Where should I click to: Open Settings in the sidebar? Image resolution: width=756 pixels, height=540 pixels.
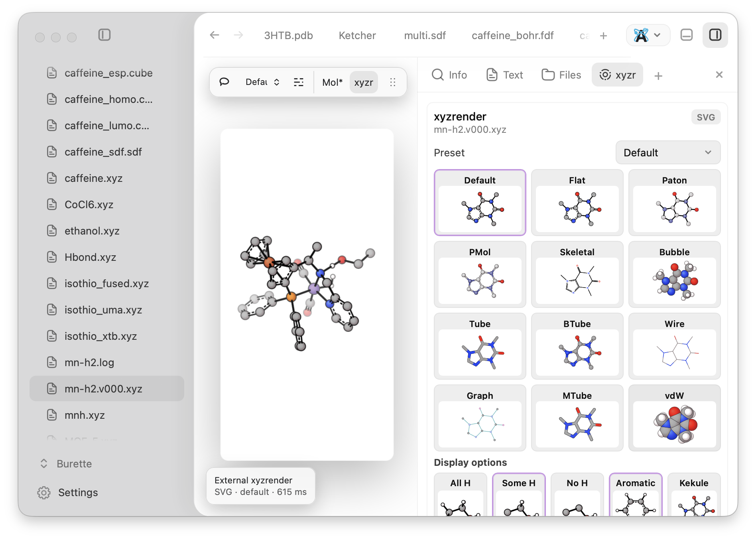pos(67,493)
